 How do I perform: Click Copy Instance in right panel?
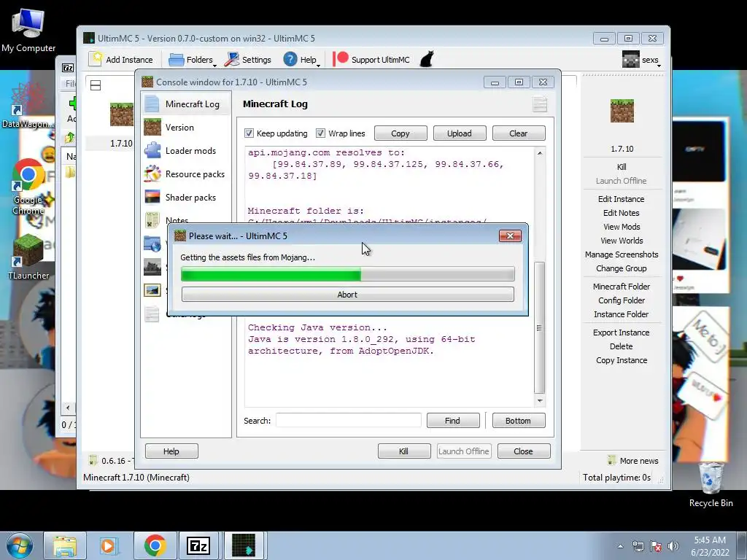pyautogui.click(x=622, y=360)
